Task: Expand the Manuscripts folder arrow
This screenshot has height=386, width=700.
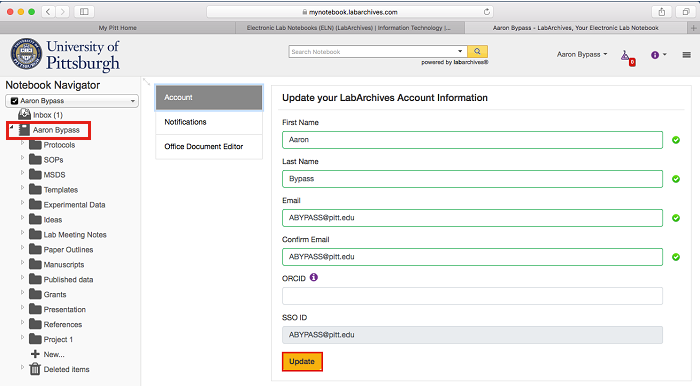Action: 22,262
